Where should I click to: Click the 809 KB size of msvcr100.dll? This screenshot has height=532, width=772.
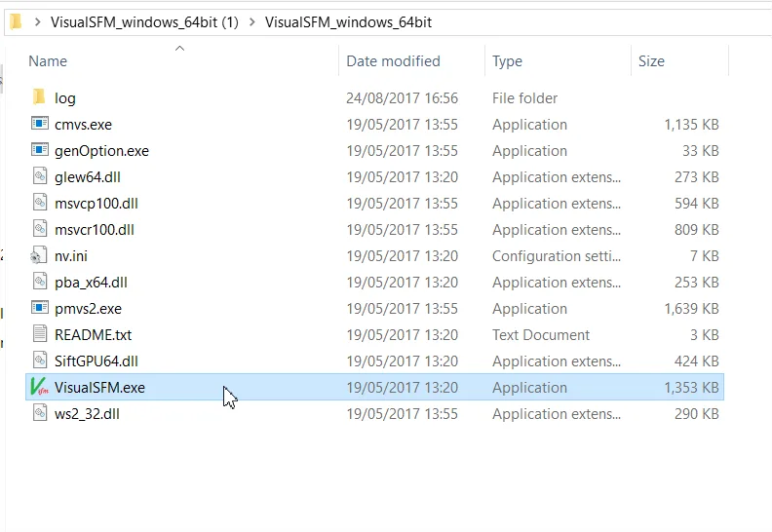click(697, 230)
